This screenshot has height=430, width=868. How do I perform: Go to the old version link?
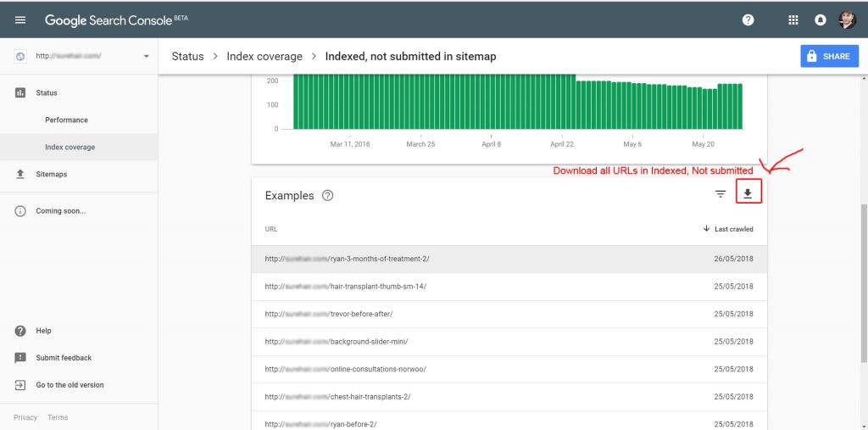point(70,385)
